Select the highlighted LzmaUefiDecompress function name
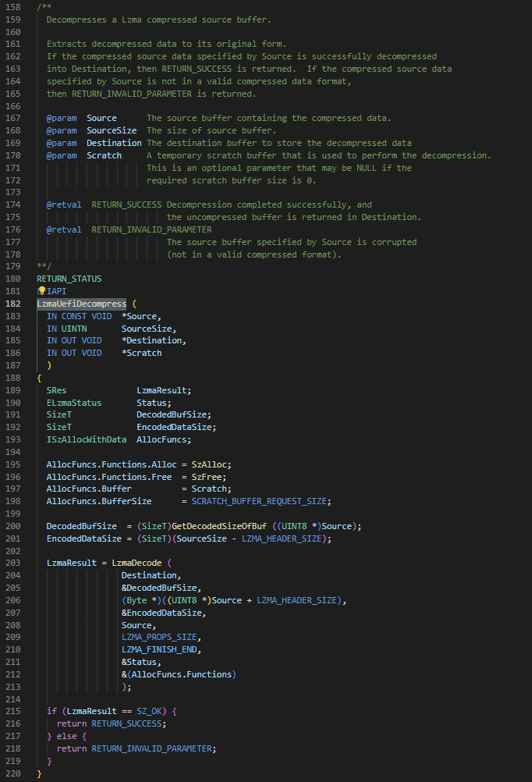This screenshot has width=532, height=782. (x=82, y=304)
